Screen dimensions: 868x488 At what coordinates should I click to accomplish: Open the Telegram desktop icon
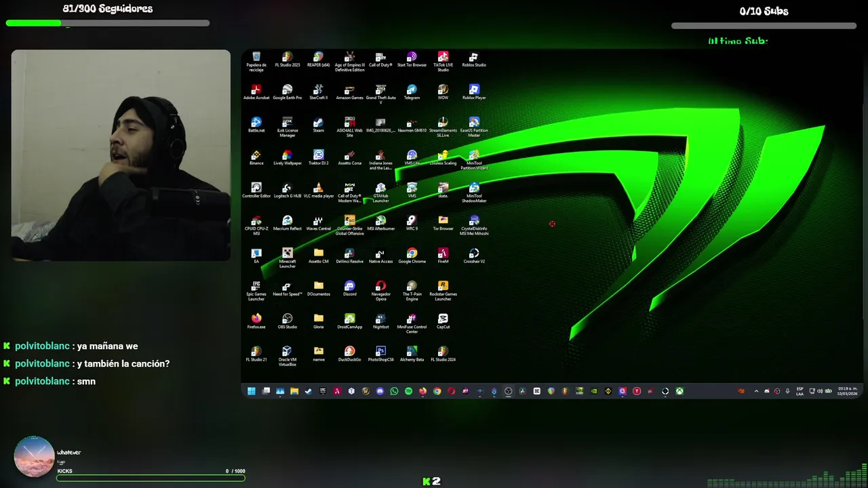[x=412, y=92]
